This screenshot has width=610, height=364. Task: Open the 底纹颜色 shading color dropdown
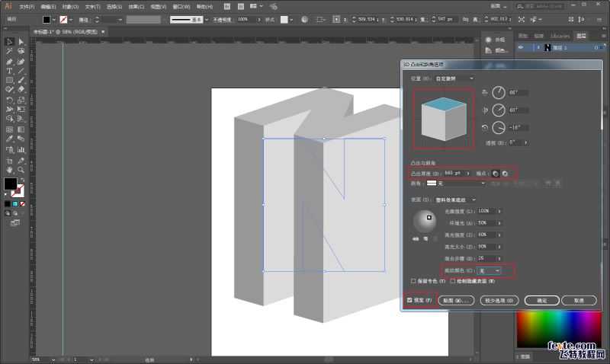point(490,270)
